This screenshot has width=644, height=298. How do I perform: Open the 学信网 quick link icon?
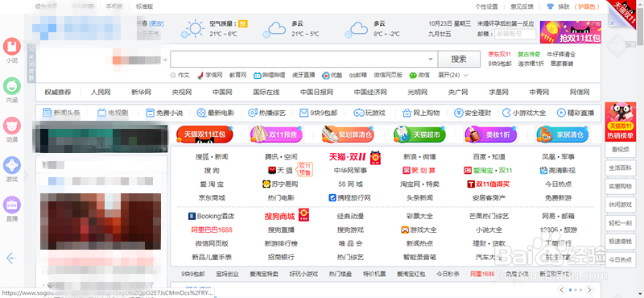click(x=200, y=75)
